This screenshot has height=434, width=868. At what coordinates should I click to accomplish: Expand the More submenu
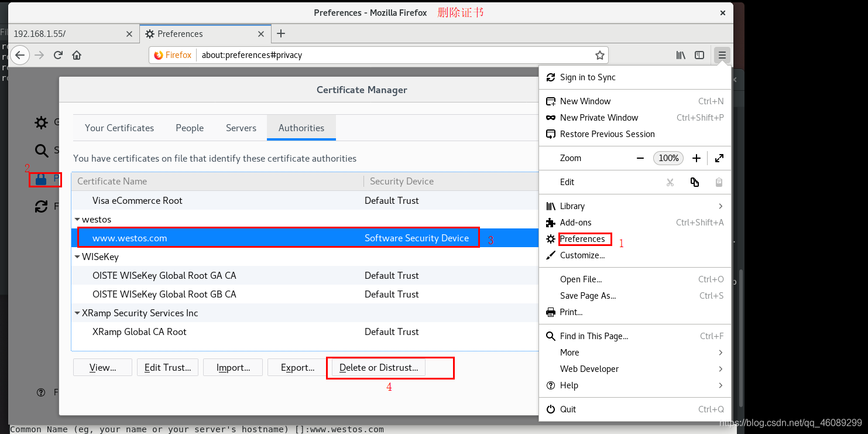(x=635, y=353)
